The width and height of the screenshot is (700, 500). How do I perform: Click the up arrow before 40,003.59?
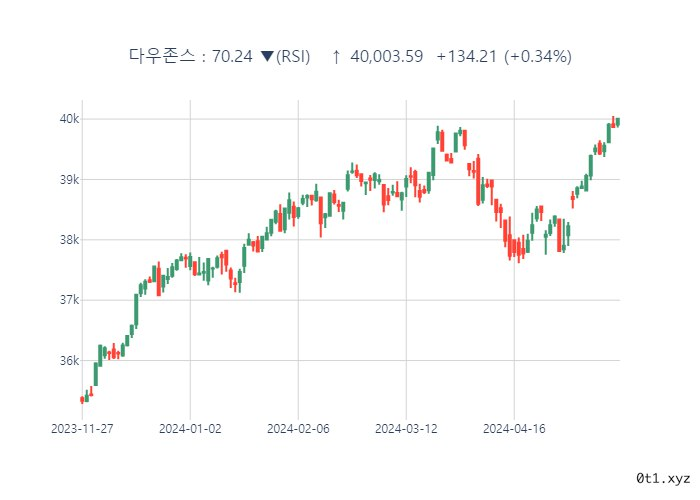[x=336, y=57]
